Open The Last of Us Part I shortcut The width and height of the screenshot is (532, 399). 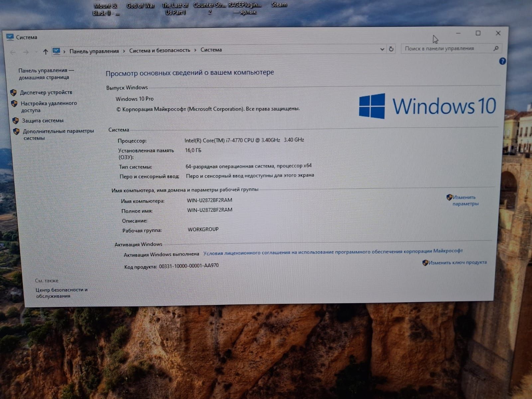point(175,9)
